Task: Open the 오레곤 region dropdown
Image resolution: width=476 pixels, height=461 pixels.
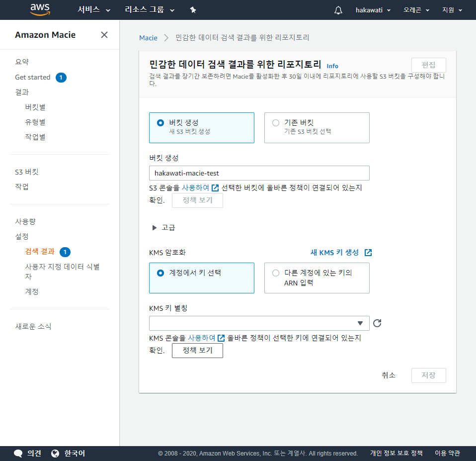Action: tap(416, 10)
